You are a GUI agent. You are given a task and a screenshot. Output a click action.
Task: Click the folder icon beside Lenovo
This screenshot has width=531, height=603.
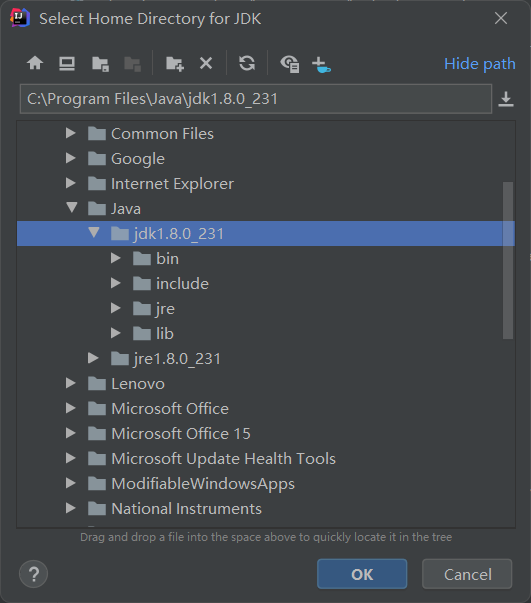click(97, 383)
